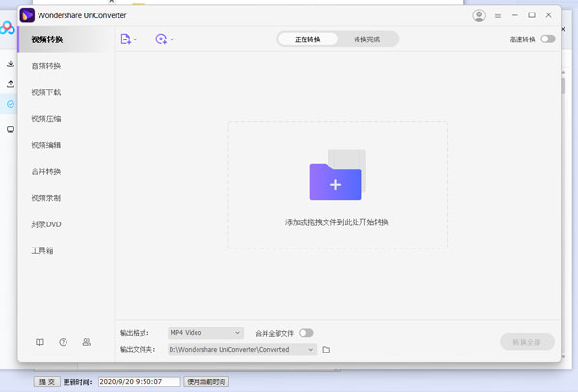Click the 使用当前时间 button
Screen dimensions: 578x392
click(206, 382)
